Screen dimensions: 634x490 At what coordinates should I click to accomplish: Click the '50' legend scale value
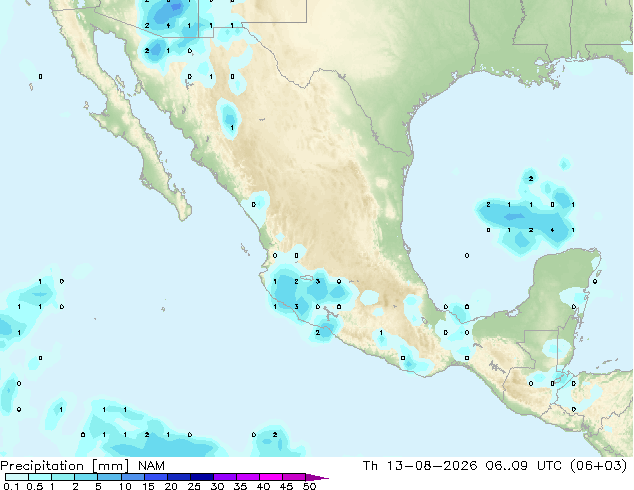[x=310, y=486]
